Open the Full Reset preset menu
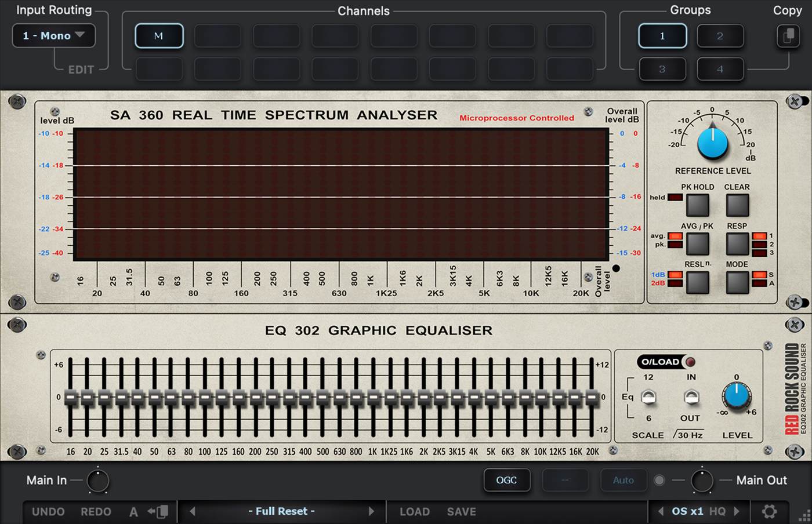 coord(281,511)
